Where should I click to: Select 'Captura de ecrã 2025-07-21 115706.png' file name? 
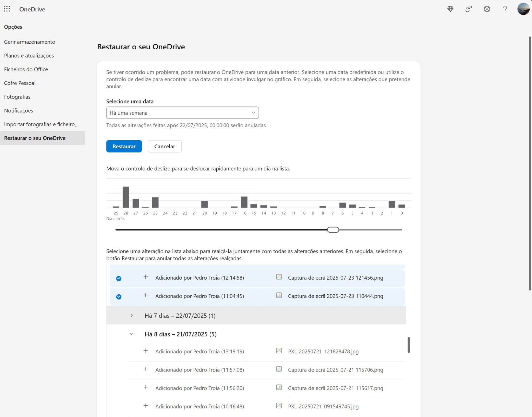[x=336, y=370]
